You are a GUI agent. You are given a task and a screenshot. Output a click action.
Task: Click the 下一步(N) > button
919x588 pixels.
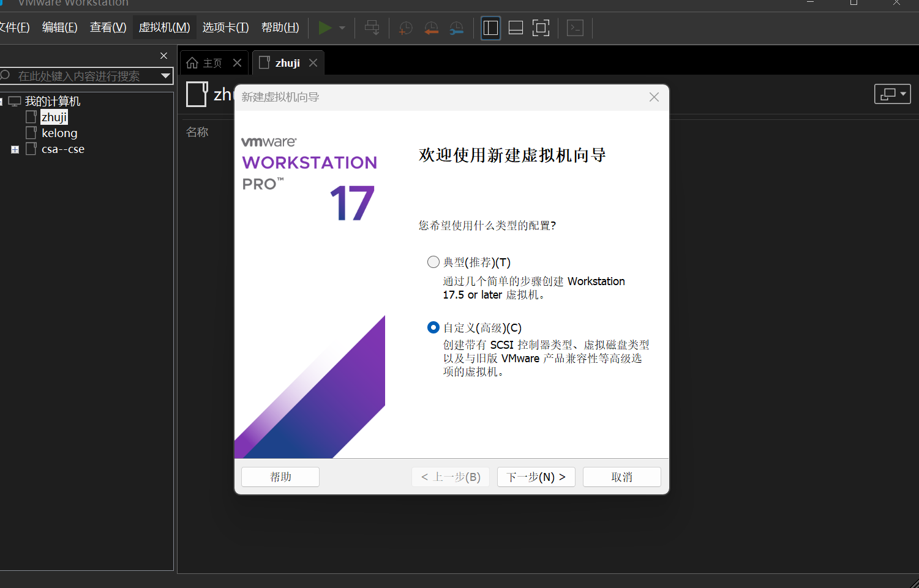pyautogui.click(x=536, y=477)
